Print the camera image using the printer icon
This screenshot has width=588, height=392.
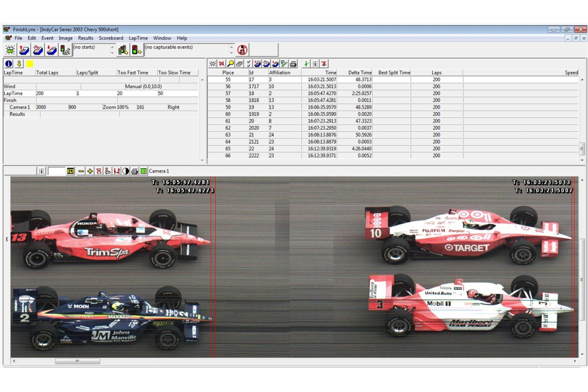[x=134, y=171]
